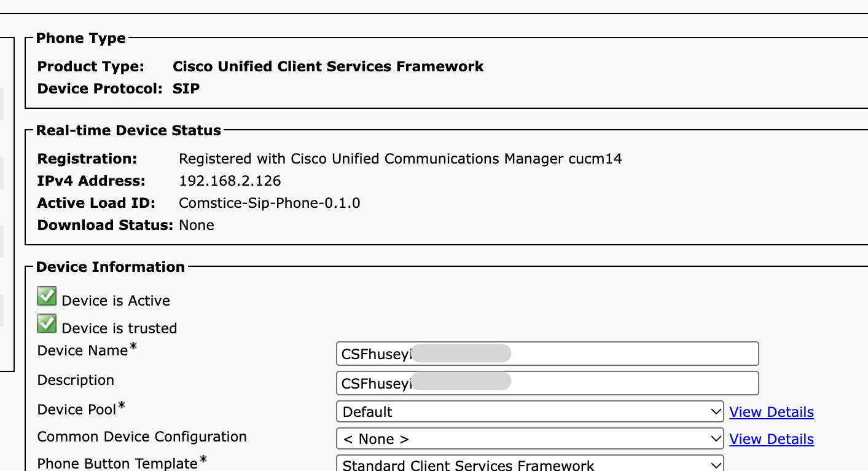Click the Device Information section heading
Screen dimensions: 868x471
tap(111, 267)
